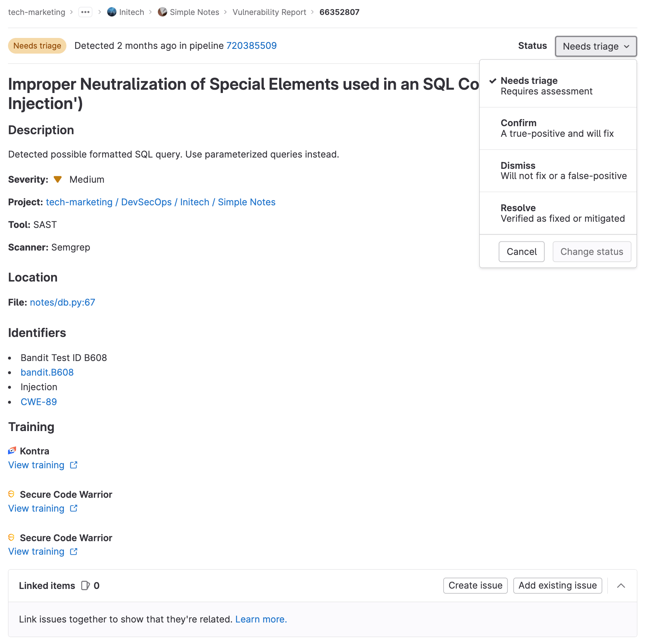Open pipeline 720385509
Screen dimensions: 653x644
(x=251, y=46)
